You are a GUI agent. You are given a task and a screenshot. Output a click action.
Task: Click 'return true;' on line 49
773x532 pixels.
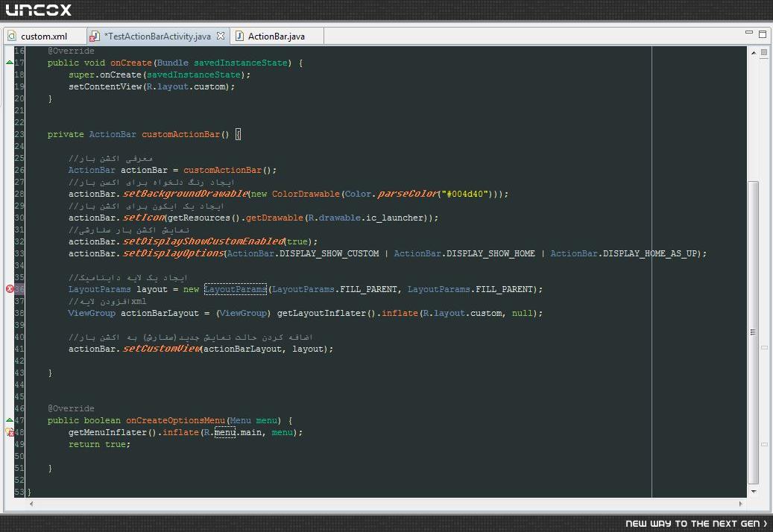click(100, 444)
